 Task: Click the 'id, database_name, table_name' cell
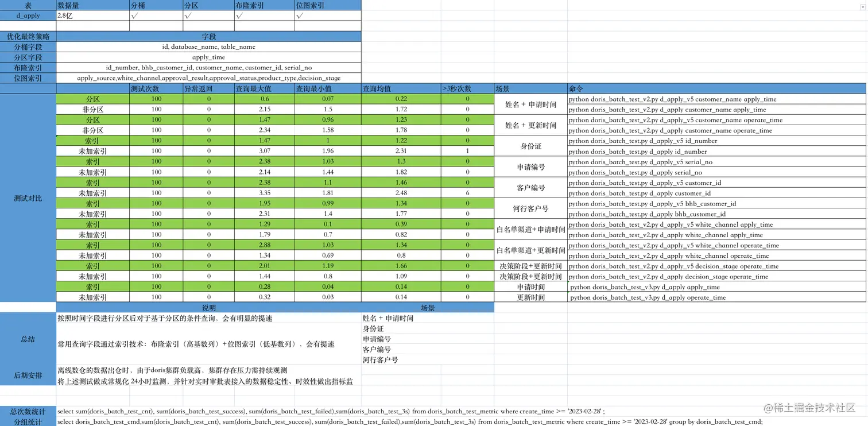(x=209, y=47)
